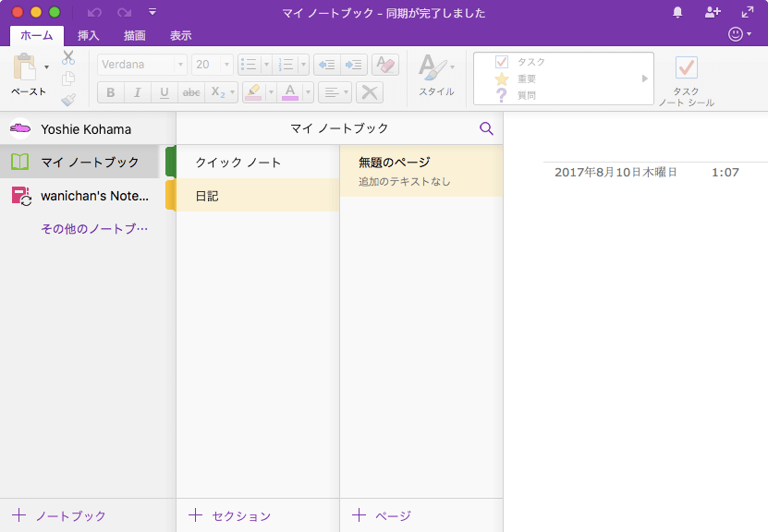Click the format painter brush icon
This screenshot has width=768, height=532.
pyautogui.click(x=68, y=100)
